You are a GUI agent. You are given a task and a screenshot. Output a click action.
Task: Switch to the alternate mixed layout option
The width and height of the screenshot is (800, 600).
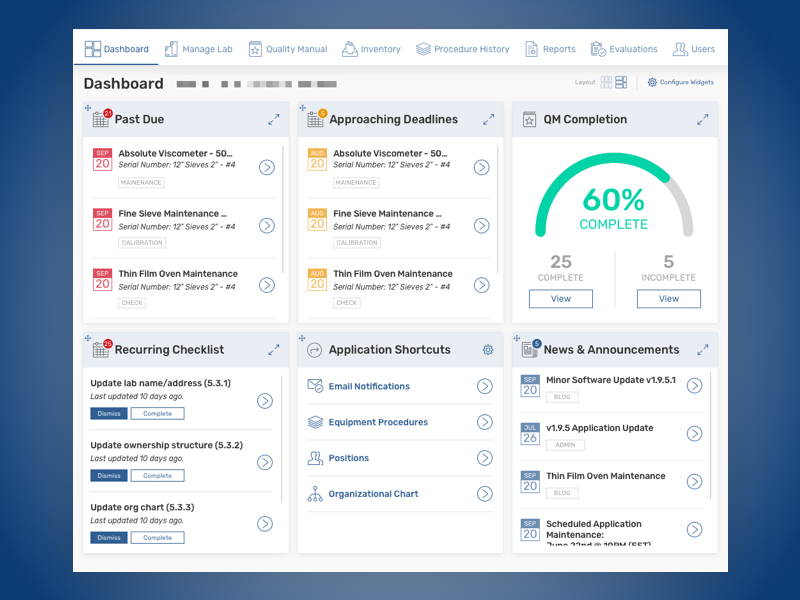(621, 82)
